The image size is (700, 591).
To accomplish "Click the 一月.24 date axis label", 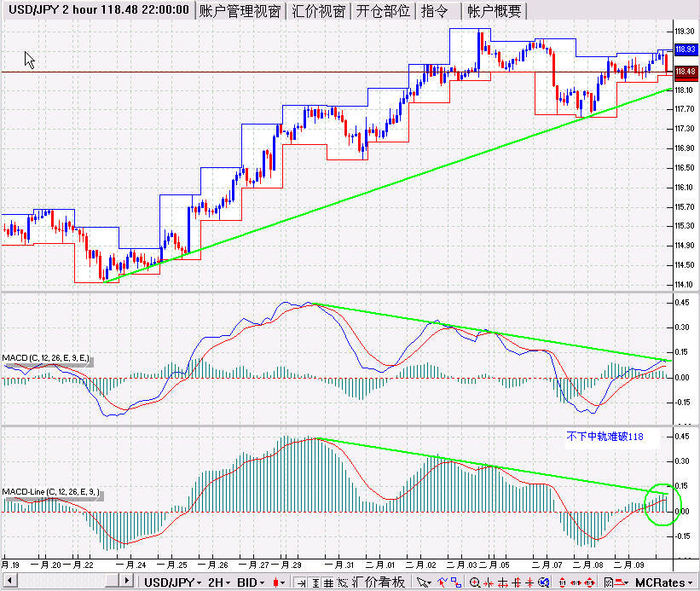I will (x=130, y=565).
